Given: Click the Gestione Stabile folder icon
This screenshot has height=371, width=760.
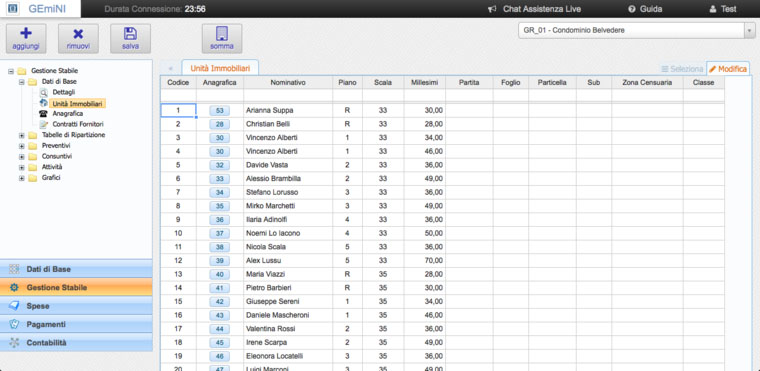Looking at the screenshot, I should tap(21, 71).
